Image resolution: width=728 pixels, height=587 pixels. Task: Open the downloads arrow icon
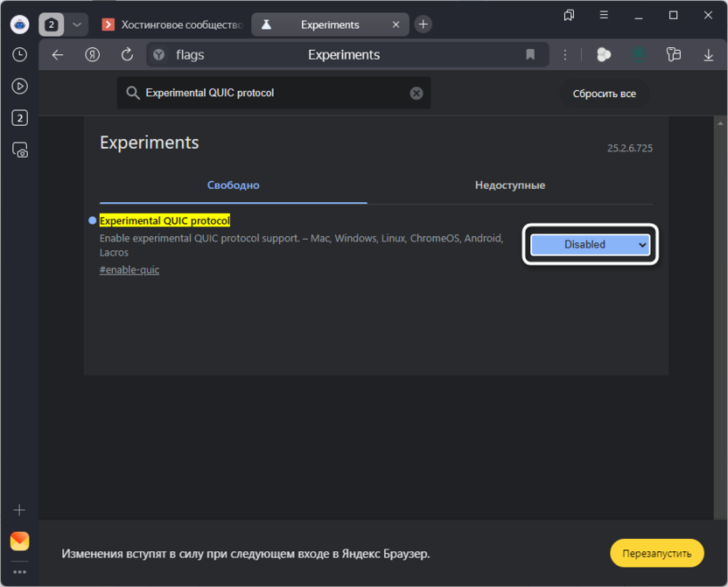pyautogui.click(x=709, y=54)
